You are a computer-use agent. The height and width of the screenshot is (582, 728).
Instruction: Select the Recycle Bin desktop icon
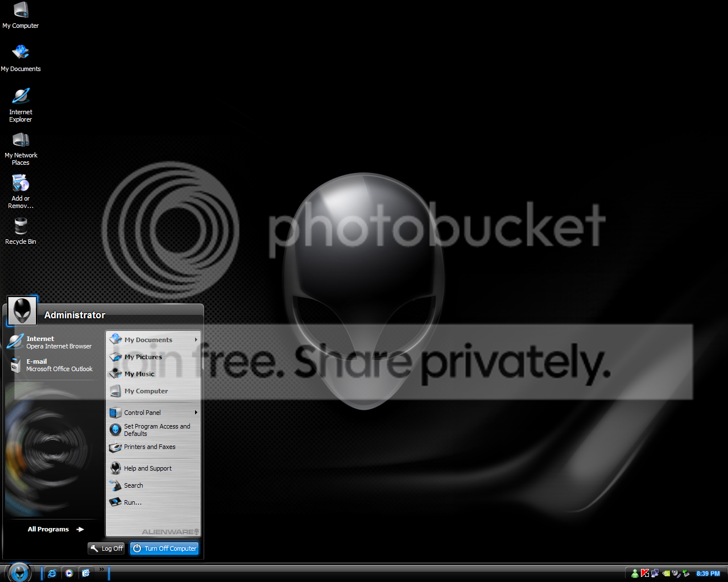[x=20, y=231]
